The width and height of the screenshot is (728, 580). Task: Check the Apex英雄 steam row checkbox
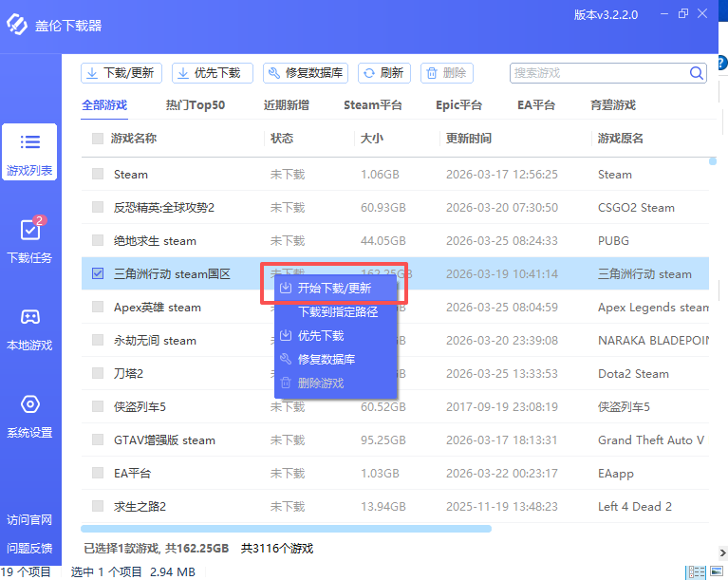click(98, 307)
